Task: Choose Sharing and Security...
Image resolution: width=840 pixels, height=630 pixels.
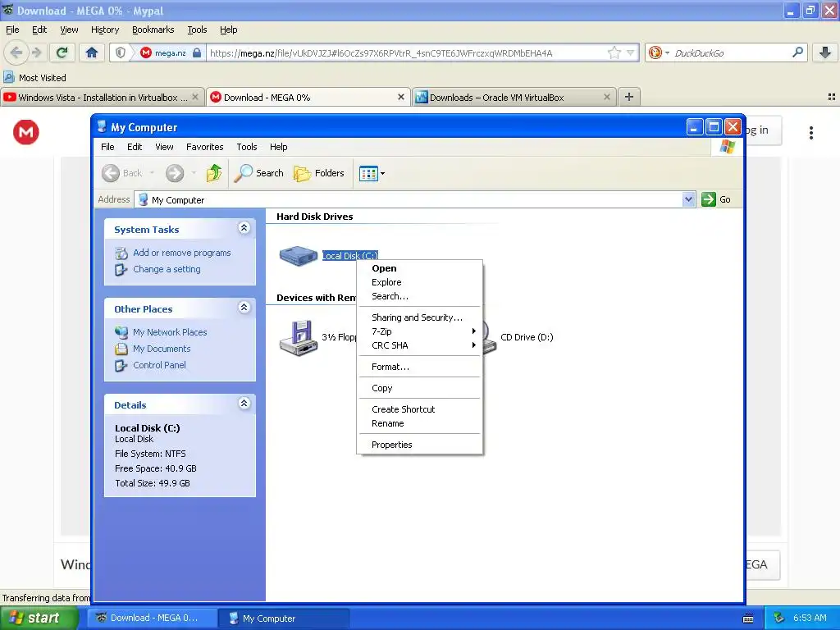Action: pos(419,317)
